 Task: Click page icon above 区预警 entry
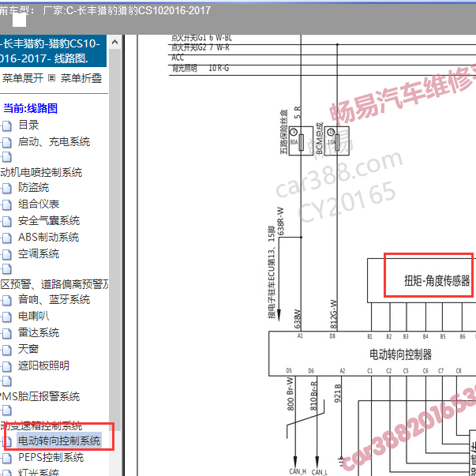pyautogui.click(x=7, y=269)
